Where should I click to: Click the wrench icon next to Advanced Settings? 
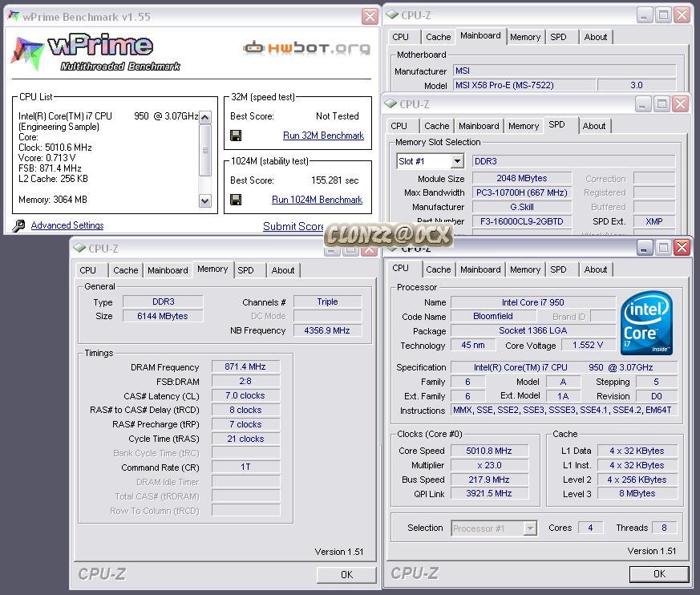click(18, 225)
